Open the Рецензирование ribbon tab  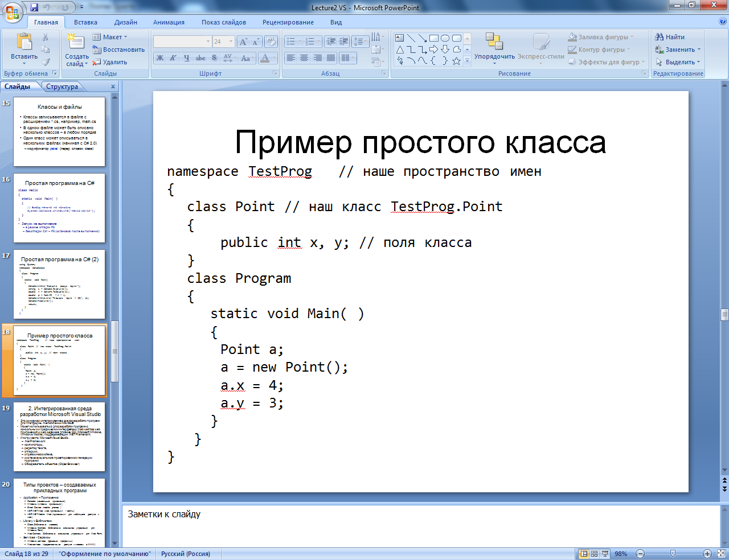click(x=288, y=22)
